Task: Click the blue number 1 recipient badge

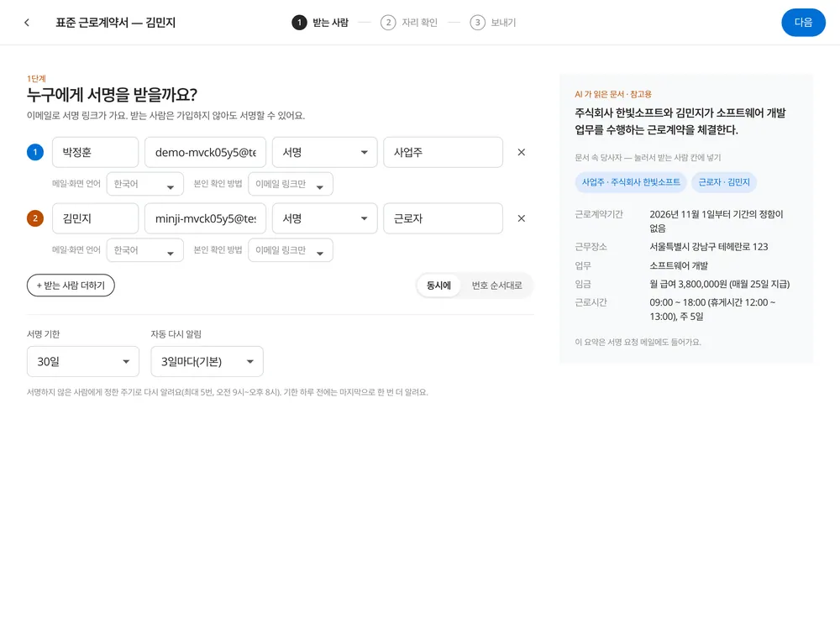Action: click(35, 152)
